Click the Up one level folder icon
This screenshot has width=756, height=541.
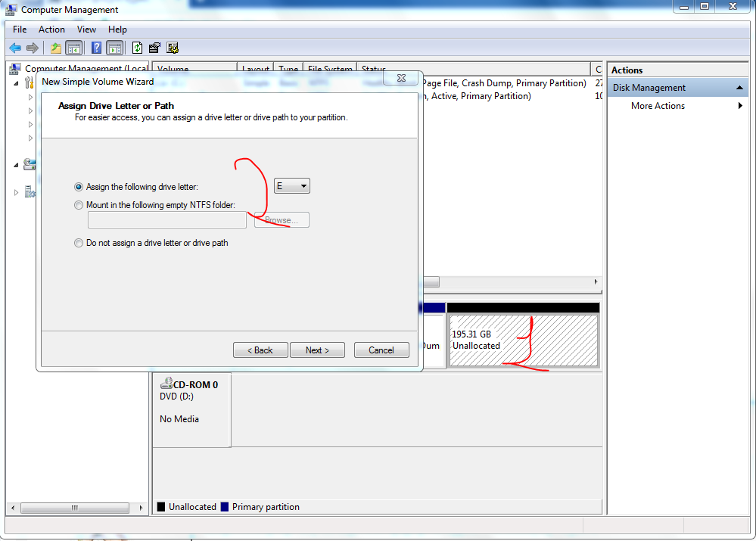(x=55, y=48)
